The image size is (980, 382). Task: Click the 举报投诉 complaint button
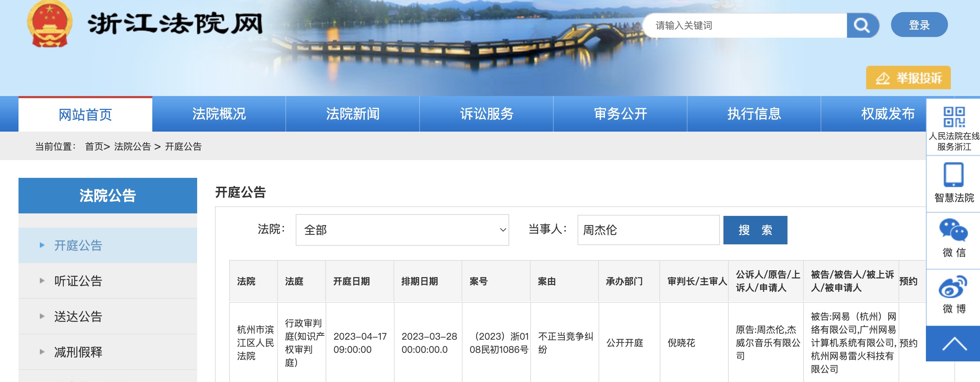pyautogui.click(x=908, y=78)
